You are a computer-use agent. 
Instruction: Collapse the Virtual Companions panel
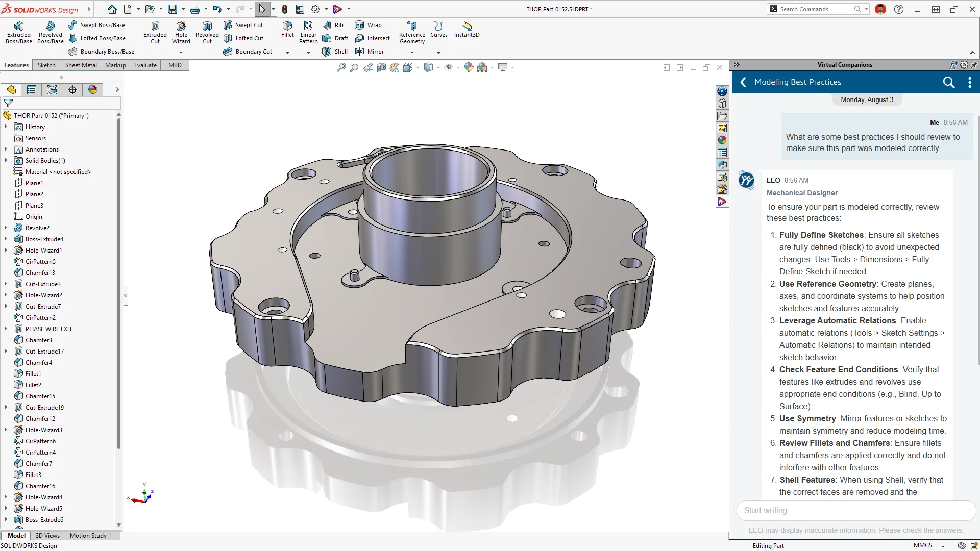tap(737, 65)
